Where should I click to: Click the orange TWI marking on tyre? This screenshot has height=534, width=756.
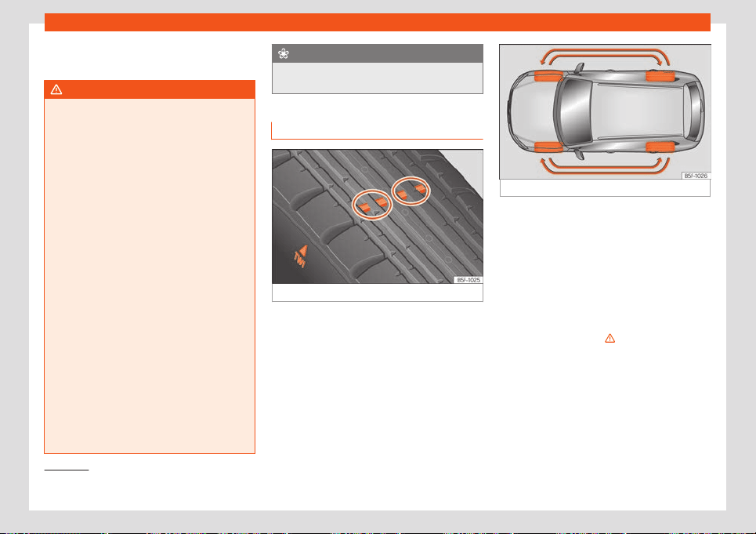301,256
